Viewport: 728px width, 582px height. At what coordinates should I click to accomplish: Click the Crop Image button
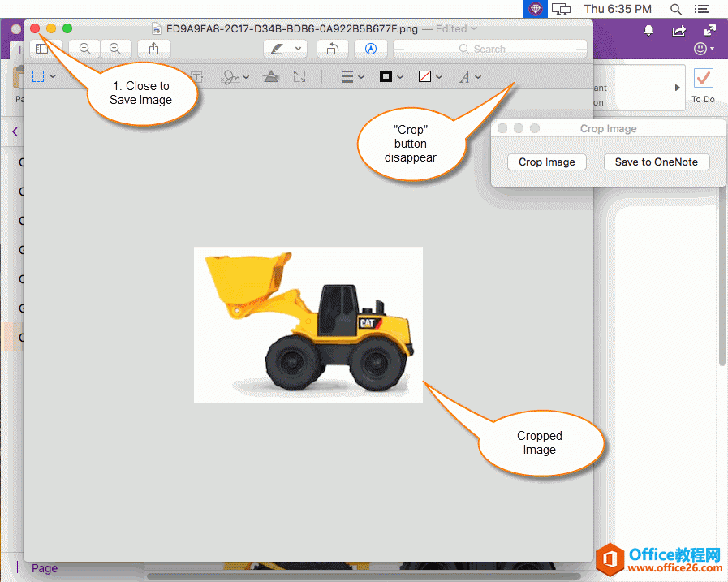(x=546, y=162)
